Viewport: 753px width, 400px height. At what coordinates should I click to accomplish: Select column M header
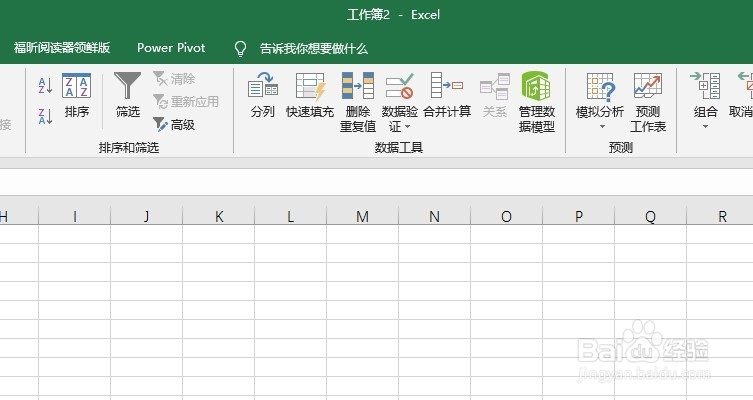[363, 216]
